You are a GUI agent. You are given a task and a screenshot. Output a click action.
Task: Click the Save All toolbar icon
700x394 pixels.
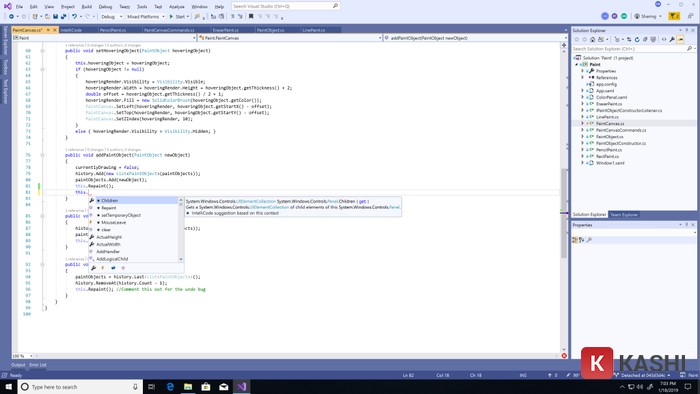pyautogui.click(x=63, y=17)
